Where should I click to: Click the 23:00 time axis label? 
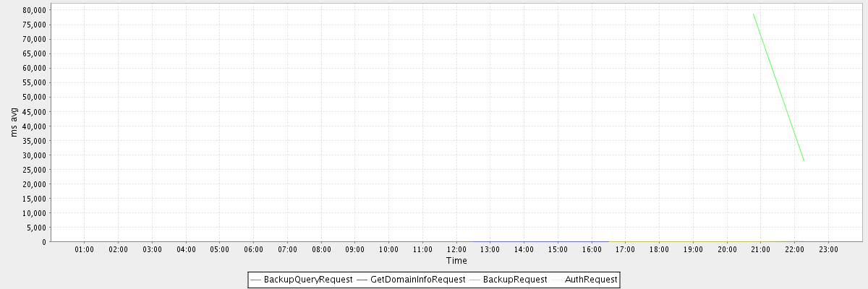click(828, 249)
